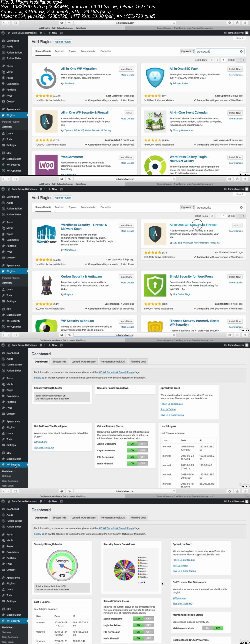The height and width of the screenshot is (644, 250).
Task: Click the Users sidebar icon in third frame
Action: 3,433
